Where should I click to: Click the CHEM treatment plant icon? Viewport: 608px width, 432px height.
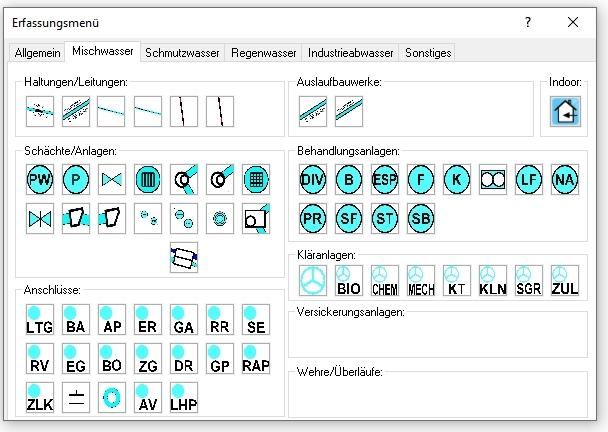pyautogui.click(x=385, y=280)
